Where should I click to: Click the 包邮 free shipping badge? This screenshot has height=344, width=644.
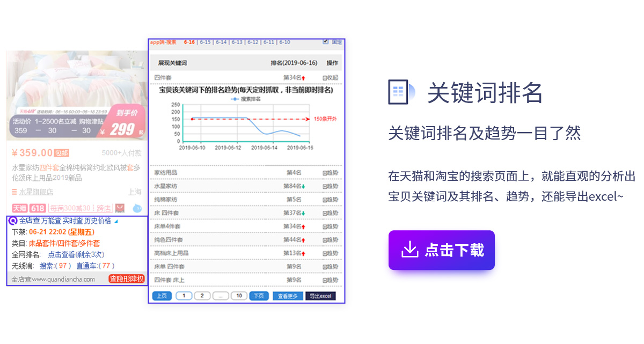click(62, 153)
